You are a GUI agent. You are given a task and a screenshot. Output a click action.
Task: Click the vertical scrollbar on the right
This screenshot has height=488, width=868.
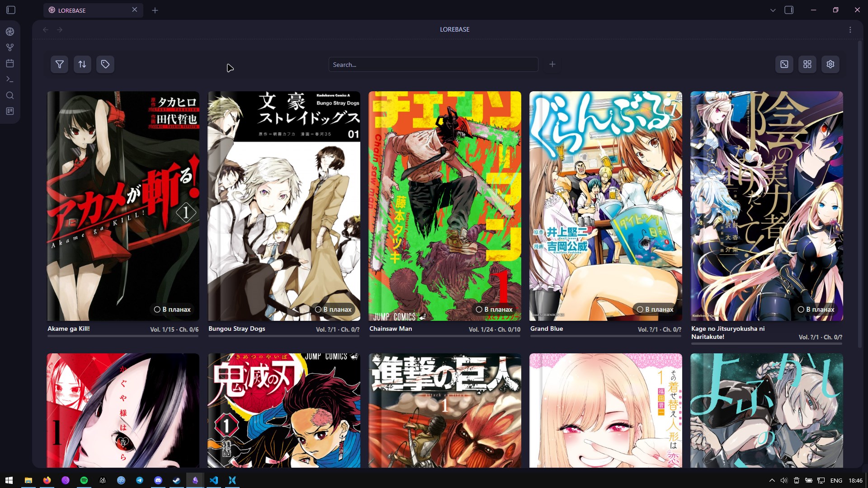click(860, 194)
